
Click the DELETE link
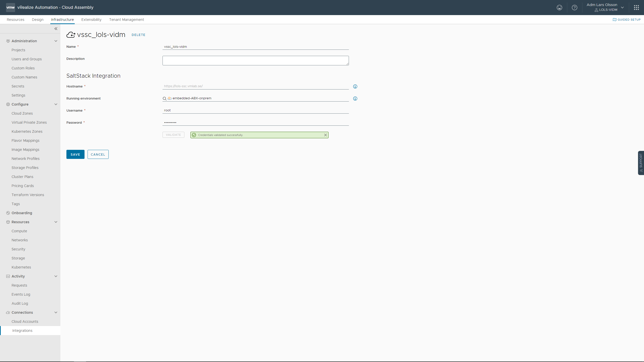click(x=138, y=35)
